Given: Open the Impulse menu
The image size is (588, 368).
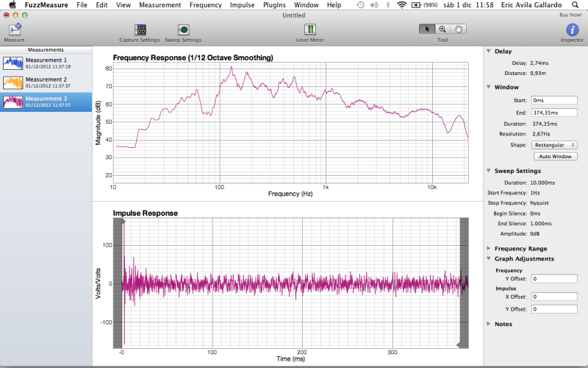Looking at the screenshot, I should coord(242,5).
